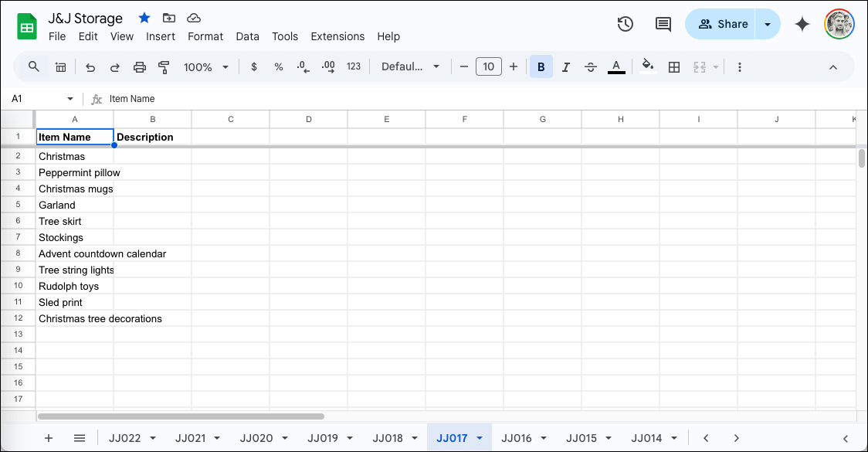Image resolution: width=868 pixels, height=452 pixels.
Task: Open the Format menu
Action: click(x=205, y=36)
